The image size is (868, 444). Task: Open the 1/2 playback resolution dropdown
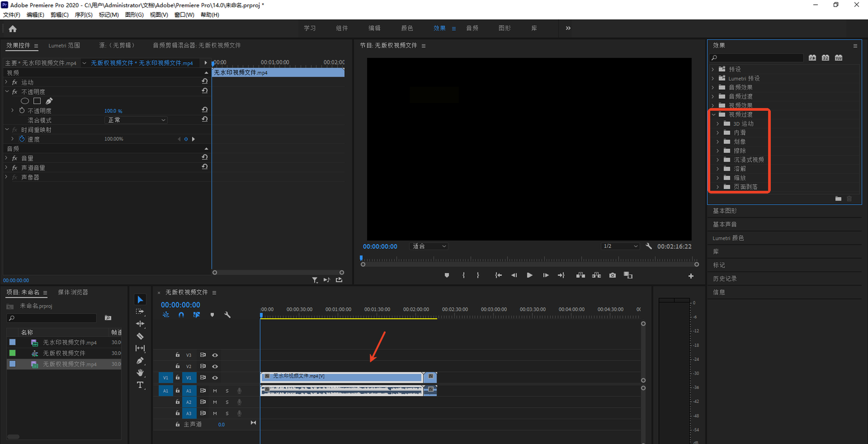[621, 246]
